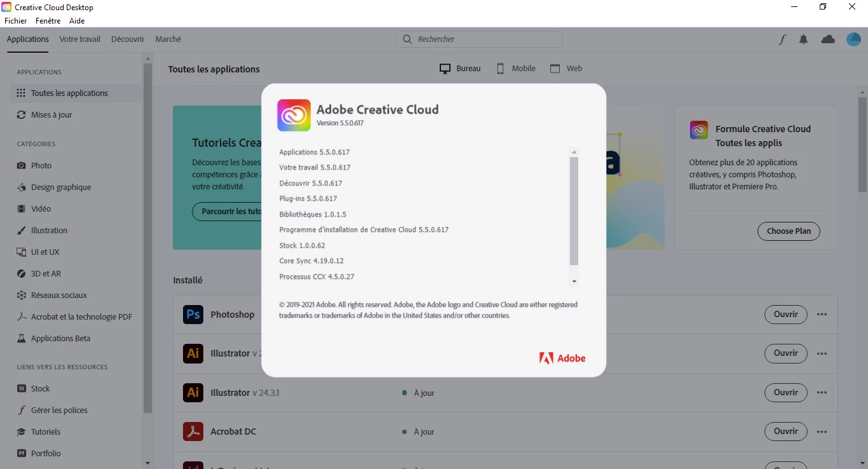This screenshot has width=868, height=469.
Task: Switch to the Applications tab
Action: 28,39
